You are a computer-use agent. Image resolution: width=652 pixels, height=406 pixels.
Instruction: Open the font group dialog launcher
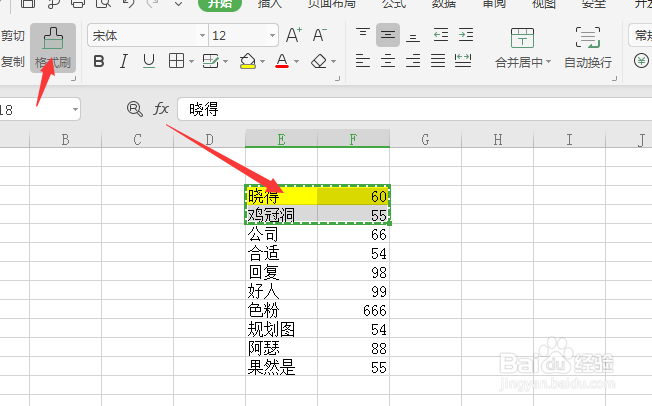338,78
